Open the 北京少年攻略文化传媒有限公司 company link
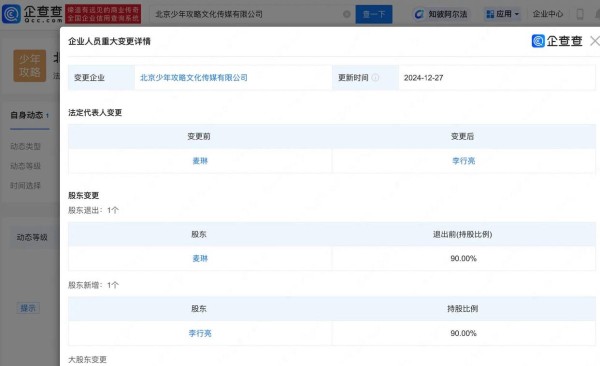600x366 pixels. [194, 78]
